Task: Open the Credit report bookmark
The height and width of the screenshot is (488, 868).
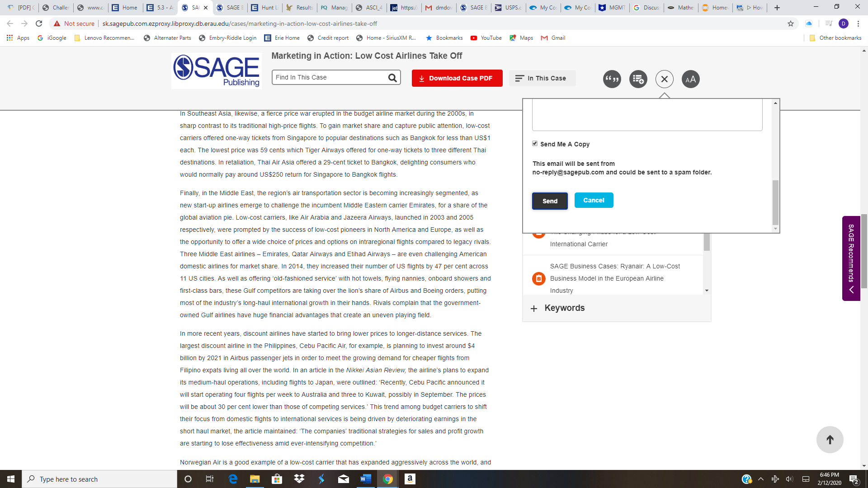Action: pyautogui.click(x=328, y=38)
